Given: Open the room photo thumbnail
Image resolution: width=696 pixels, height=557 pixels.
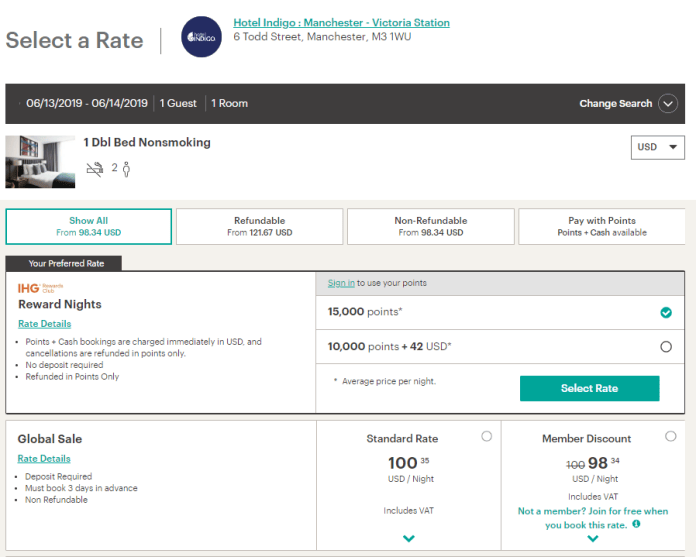Looking at the screenshot, I should tap(40, 162).
